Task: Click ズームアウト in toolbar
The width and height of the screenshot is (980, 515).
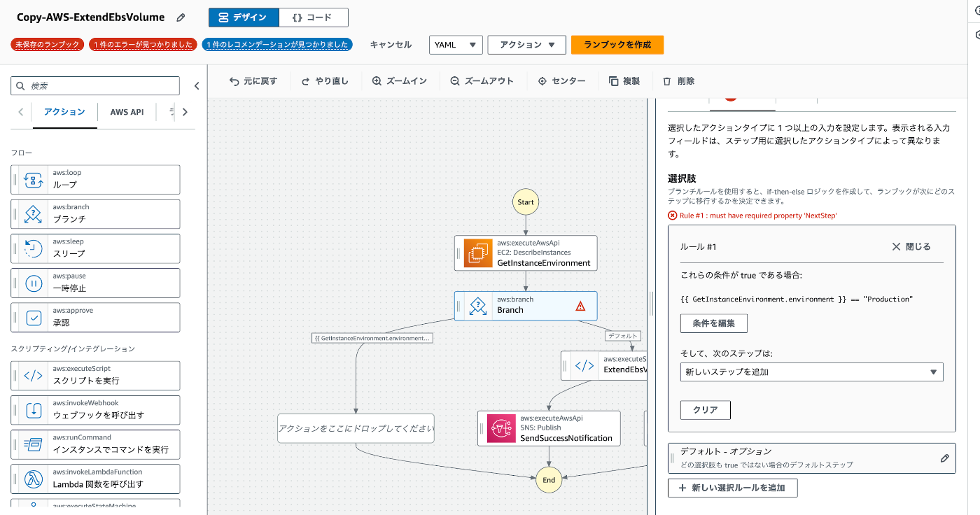Action: pyautogui.click(x=482, y=81)
